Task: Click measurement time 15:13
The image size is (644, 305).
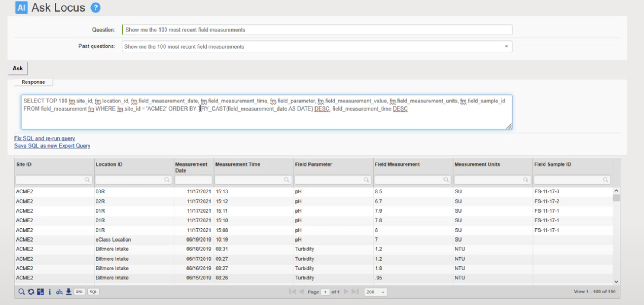Action: click(x=222, y=191)
